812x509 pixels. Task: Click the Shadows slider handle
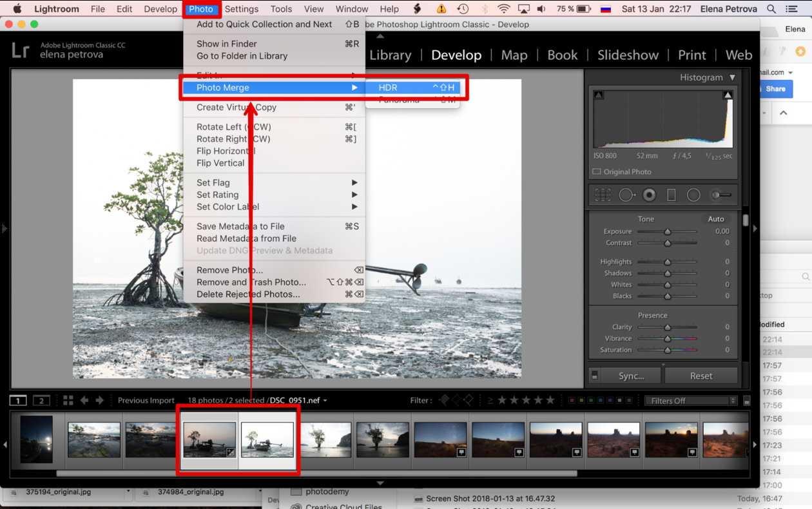(668, 273)
